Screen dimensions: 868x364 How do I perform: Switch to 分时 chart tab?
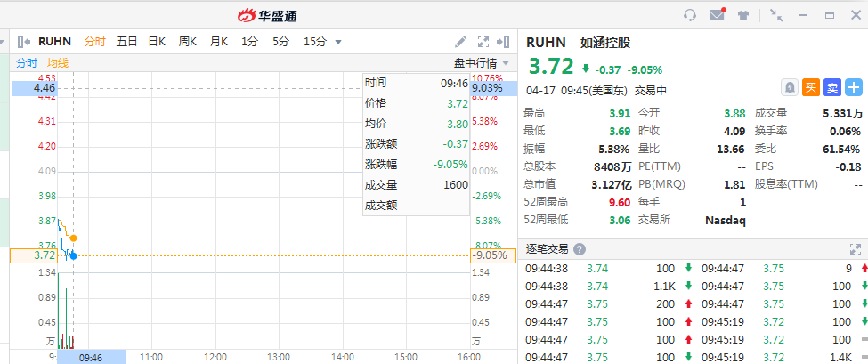(94, 42)
